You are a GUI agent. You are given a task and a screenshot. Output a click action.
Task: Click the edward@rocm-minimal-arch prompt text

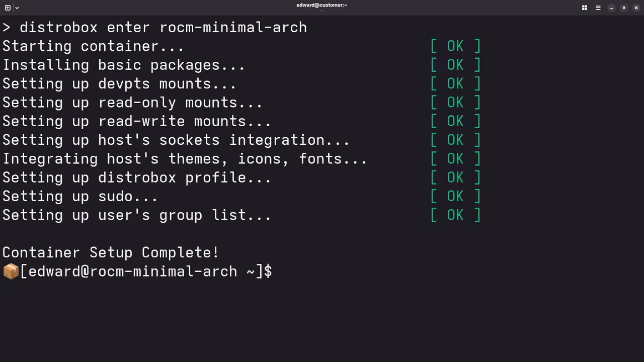pyautogui.click(x=132, y=271)
